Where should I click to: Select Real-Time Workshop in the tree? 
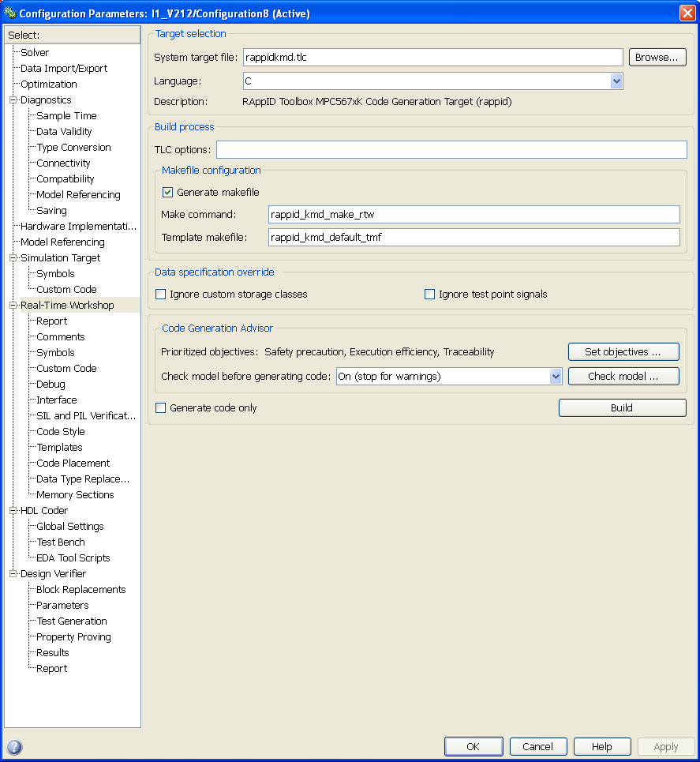67,305
